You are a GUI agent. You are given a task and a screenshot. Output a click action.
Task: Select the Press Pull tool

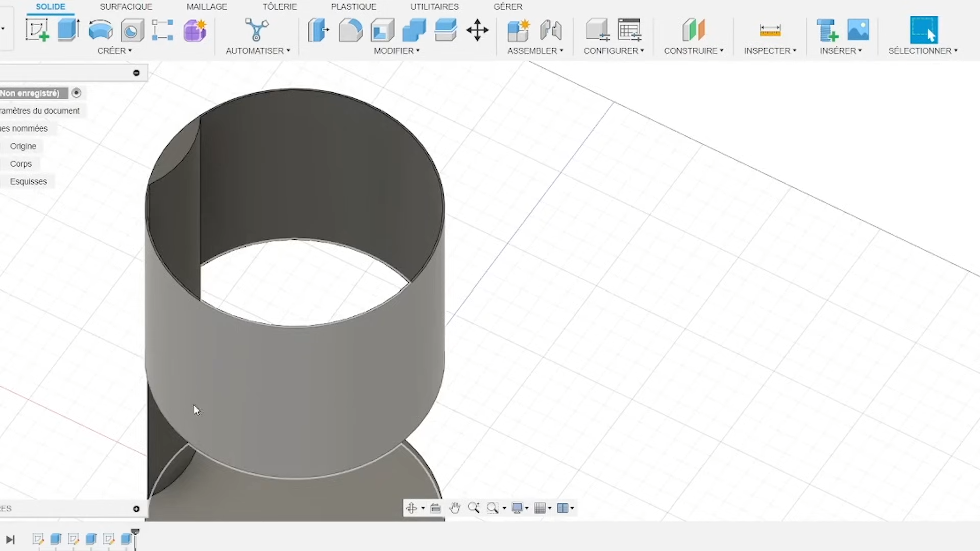[318, 30]
